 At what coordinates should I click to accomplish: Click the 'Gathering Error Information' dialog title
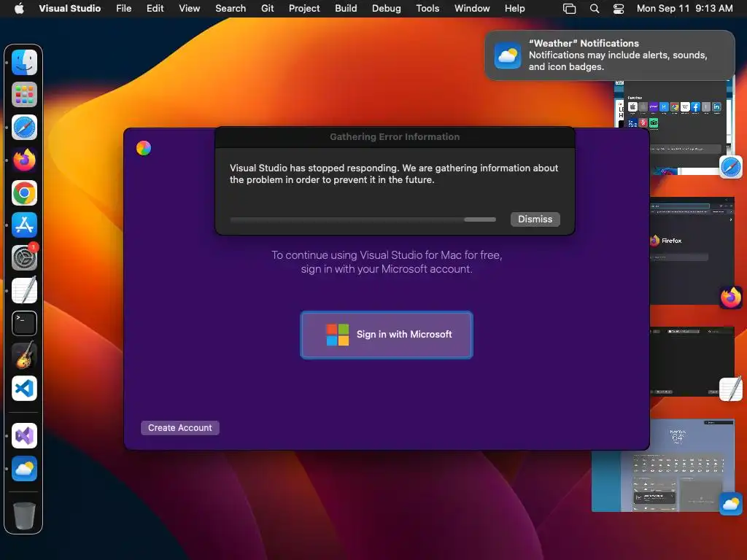(395, 136)
